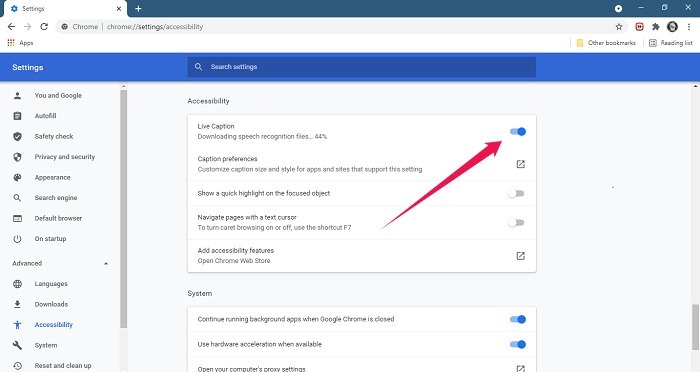Open Add accessibility features external link icon
Image resolution: width=700 pixels, height=372 pixels.
521,256
